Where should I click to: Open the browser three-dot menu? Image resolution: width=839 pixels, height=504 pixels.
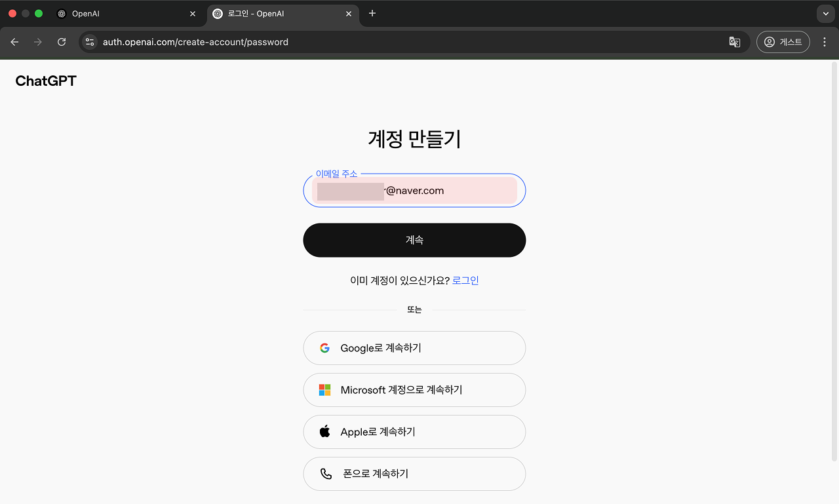tap(825, 42)
